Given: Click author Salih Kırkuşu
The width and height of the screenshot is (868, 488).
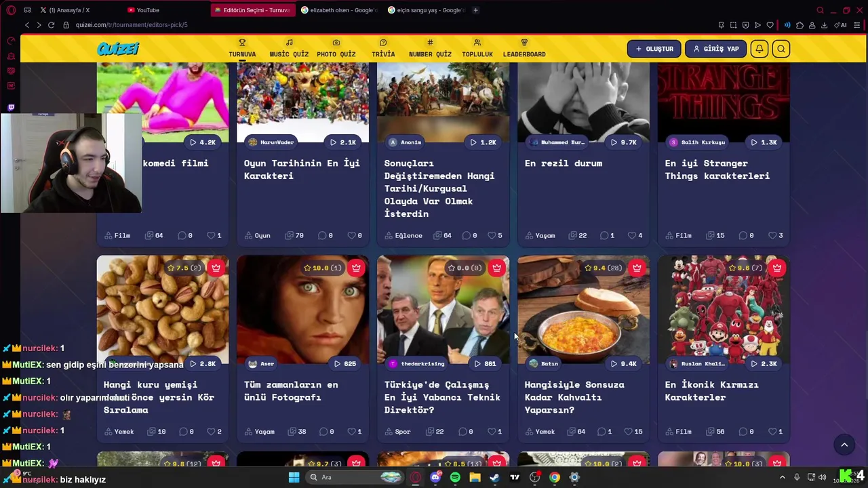Looking at the screenshot, I should [x=697, y=142].
